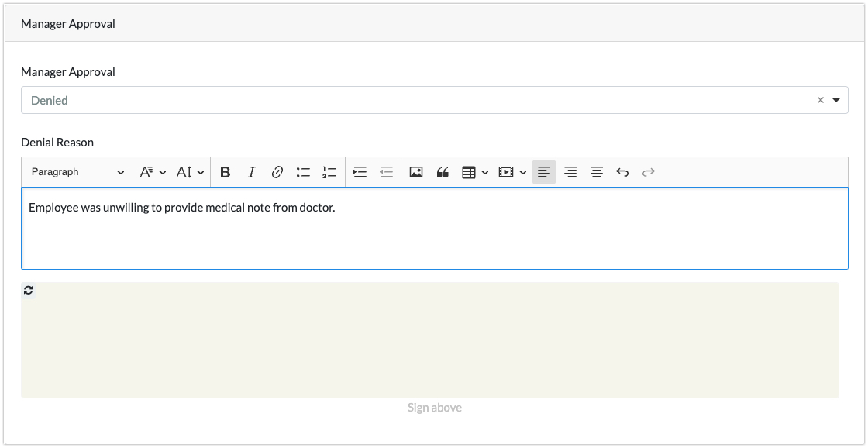Image resolution: width=868 pixels, height=448 pixels.
Task: Apply italic formatting to text
Action: click(x=251, y=172)
